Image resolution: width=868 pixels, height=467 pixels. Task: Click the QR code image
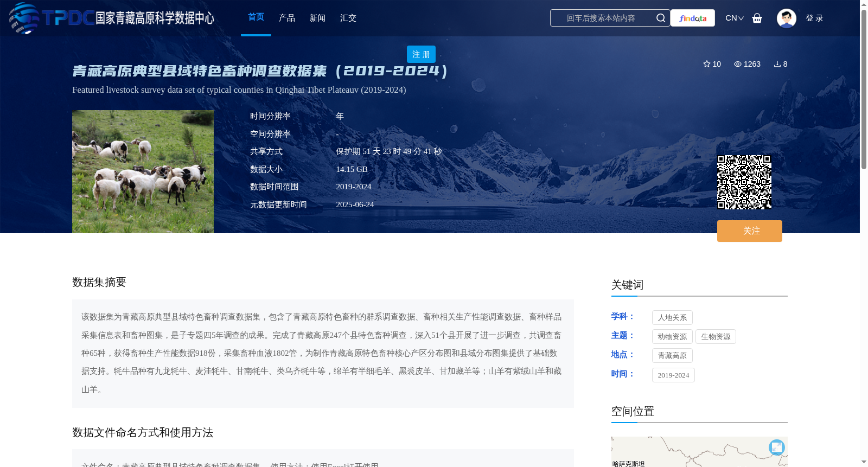[744, 182]
